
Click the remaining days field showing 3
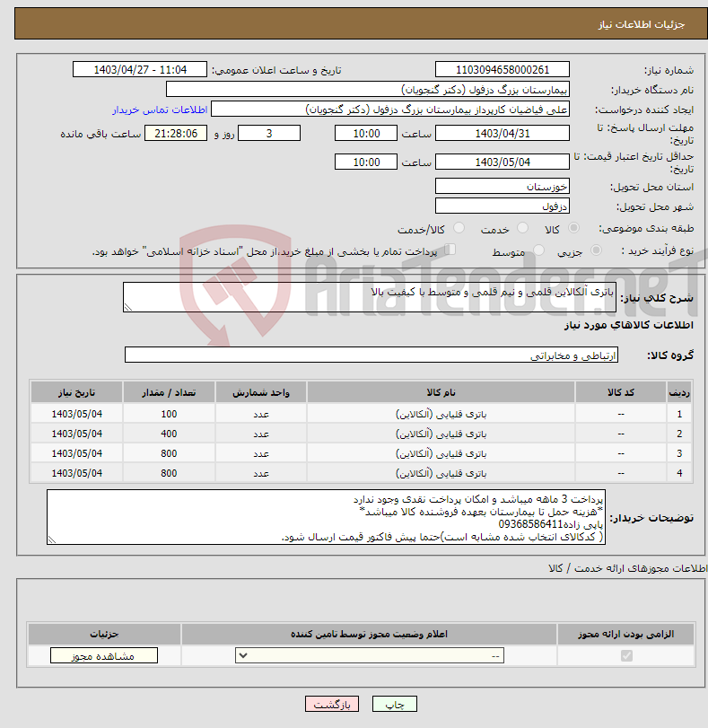[269, 133]
